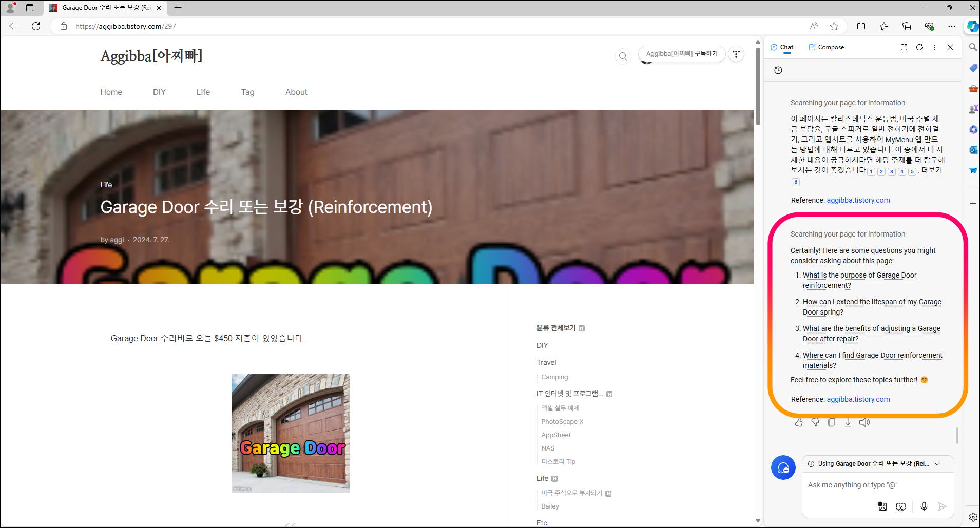Open the Life category label on banner
Image resolution: width=980 pixels, height=528 pixels.
[106, 185]
